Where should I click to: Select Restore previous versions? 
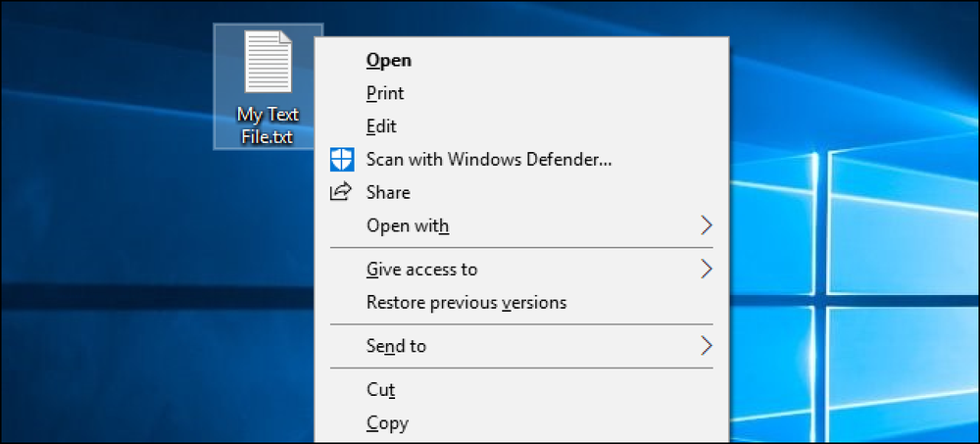(521, 303)
